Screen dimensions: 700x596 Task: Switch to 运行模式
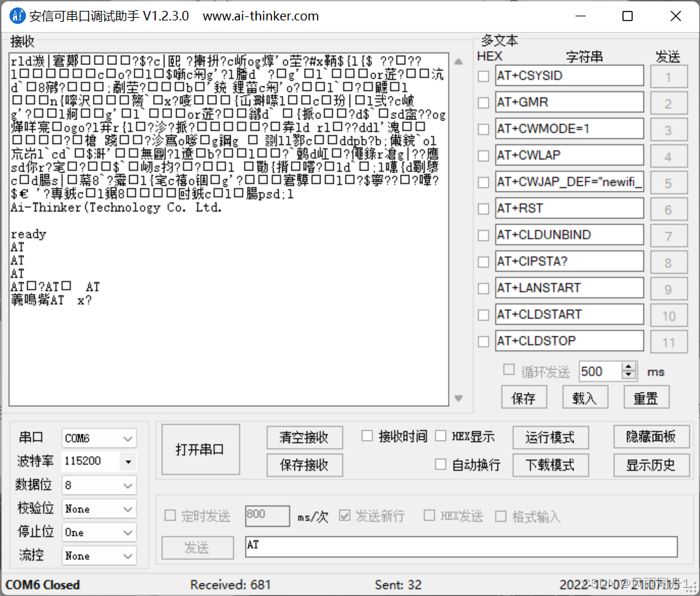(550, 437)
